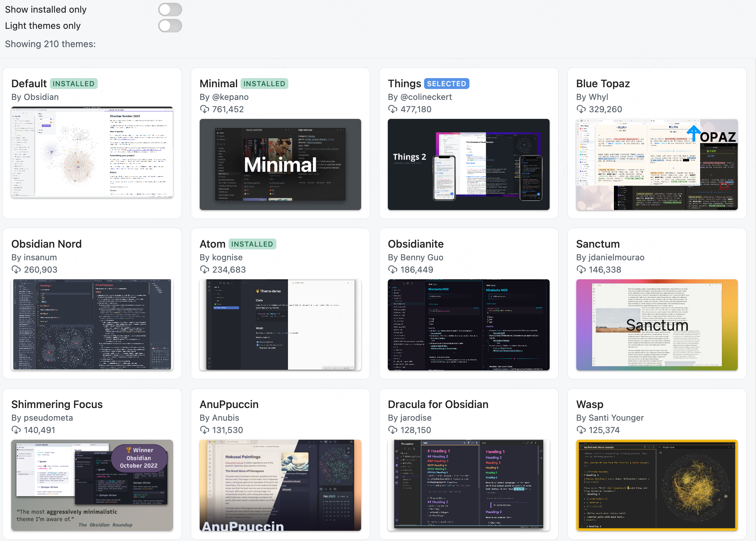Click the download icon beside 131,530

pos(204,430)
